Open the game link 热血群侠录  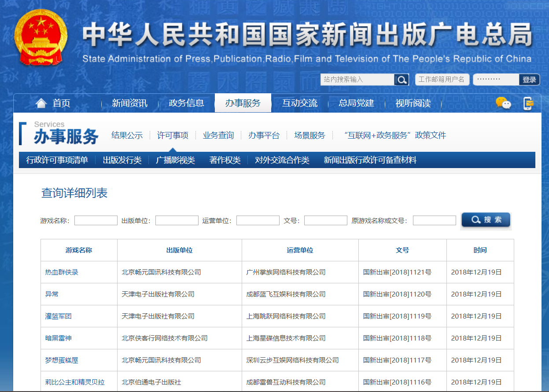tap(62, 272)
